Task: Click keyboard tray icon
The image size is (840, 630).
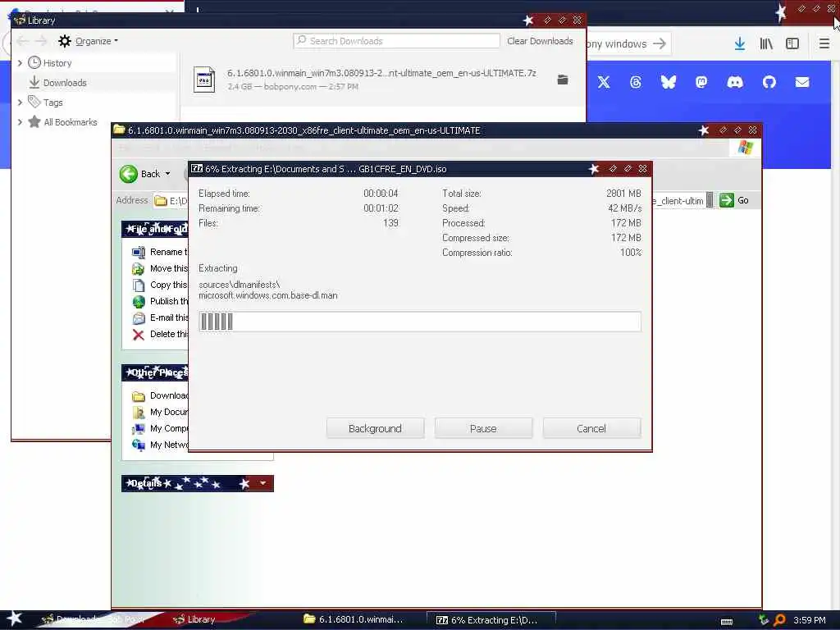Action: click(x=727, y=622)
